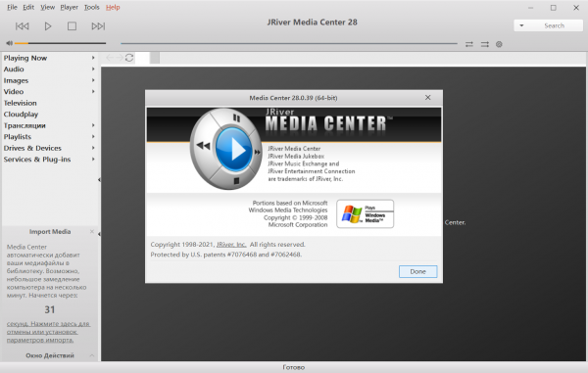Refresh the current view
The image size is (588, 373).
point(129,58)
